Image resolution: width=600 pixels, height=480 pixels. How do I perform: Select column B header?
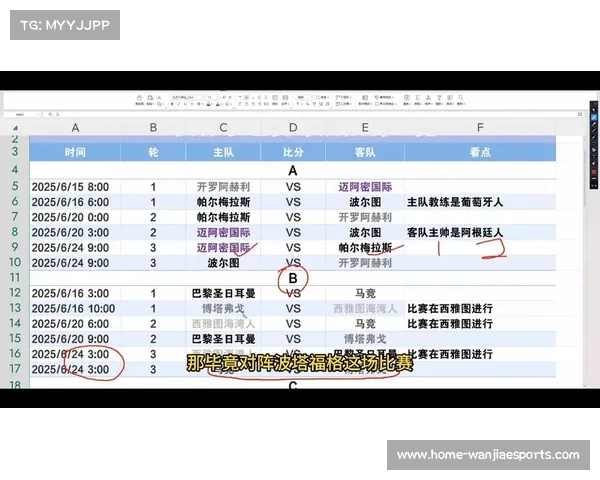click(153, 127)
